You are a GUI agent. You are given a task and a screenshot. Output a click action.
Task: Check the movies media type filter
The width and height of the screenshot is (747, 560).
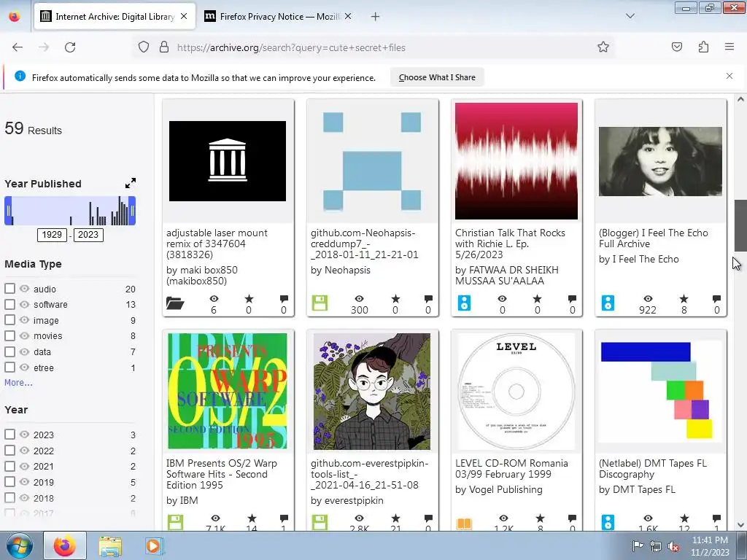tap(9, 335)
